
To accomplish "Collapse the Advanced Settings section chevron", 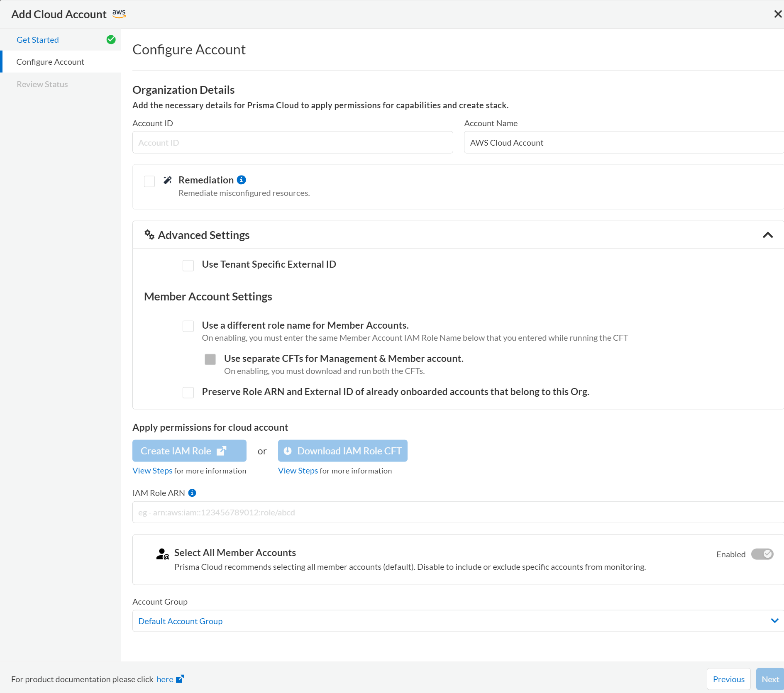I will (768, 235).
